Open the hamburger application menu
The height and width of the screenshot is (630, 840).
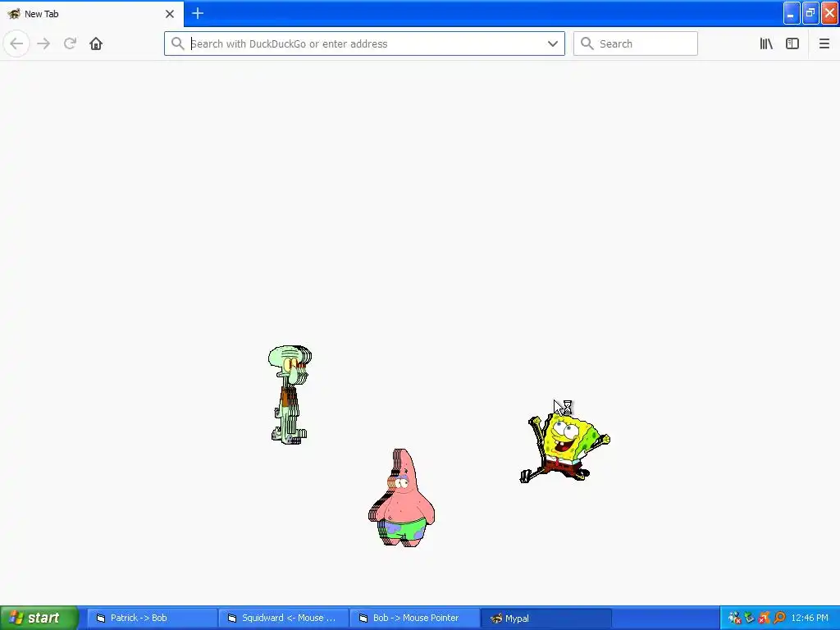point(824,43)
